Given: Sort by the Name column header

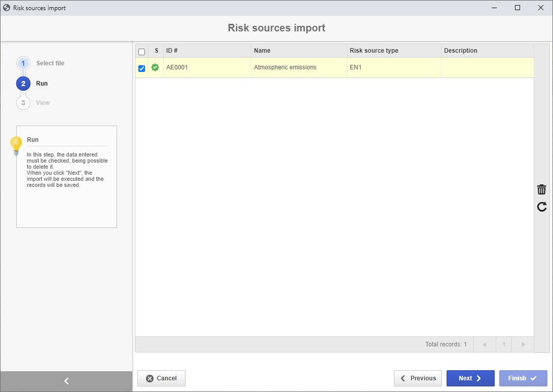Looking at the screenshot, I should click(x=262, y=51).
